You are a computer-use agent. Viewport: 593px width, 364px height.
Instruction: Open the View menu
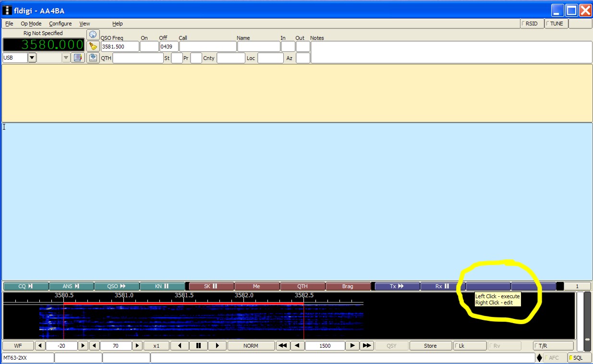(x=85, y=24)
